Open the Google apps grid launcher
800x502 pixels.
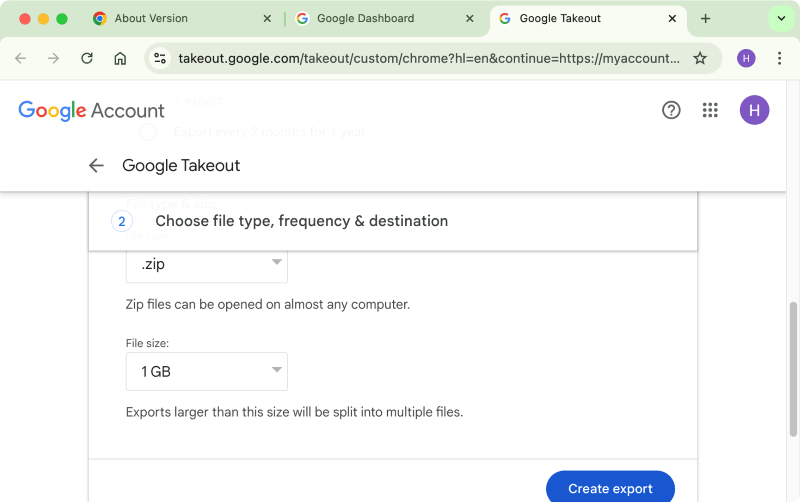tap(710, 110)
